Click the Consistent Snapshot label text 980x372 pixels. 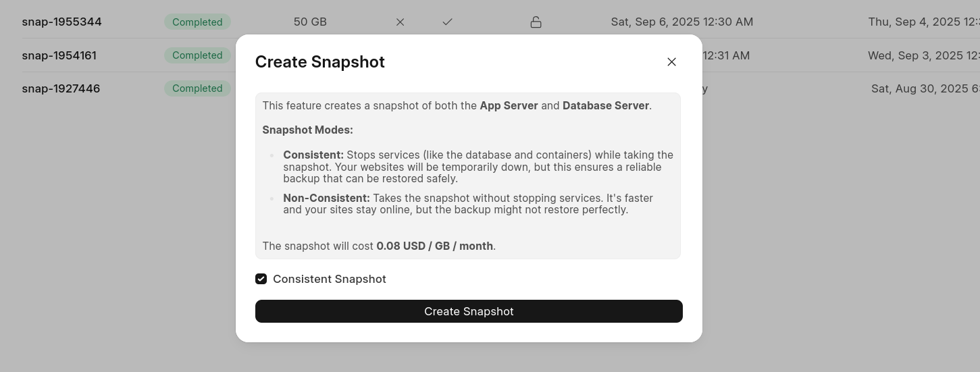(x=329, y=279)
